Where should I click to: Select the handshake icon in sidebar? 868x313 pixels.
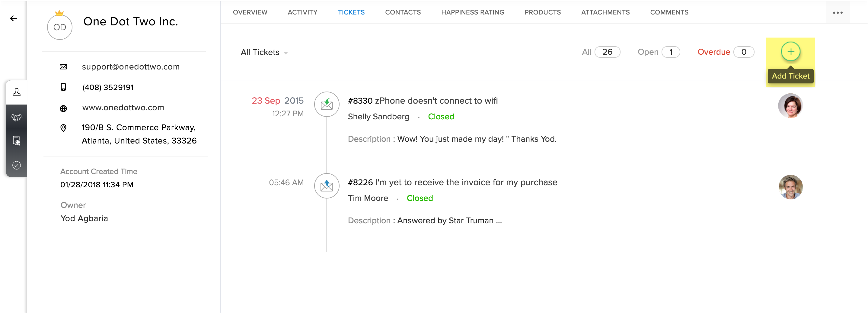pyautogui.click(x=17, y=117)
